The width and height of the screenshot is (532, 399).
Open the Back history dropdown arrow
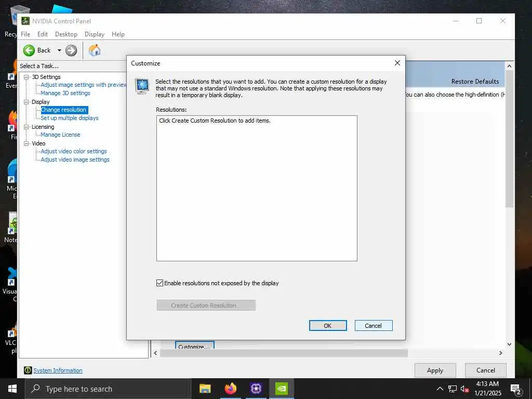click(x=59, y=50)
